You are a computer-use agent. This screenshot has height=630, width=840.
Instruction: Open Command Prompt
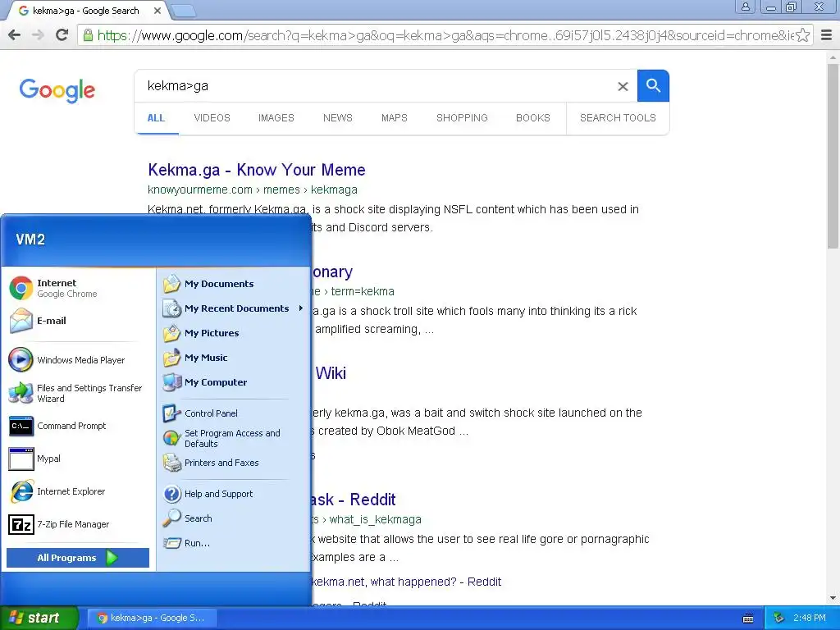[x=78, y=426]
